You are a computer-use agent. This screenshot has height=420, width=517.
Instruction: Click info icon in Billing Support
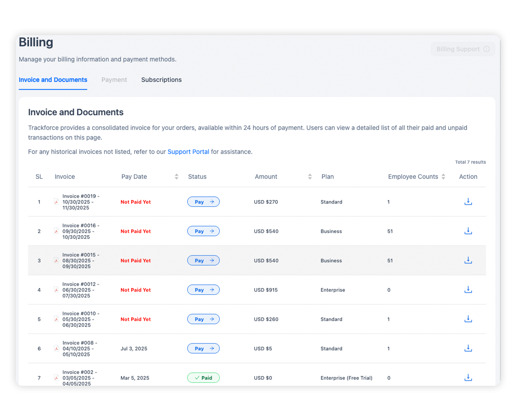coord(486,49)
